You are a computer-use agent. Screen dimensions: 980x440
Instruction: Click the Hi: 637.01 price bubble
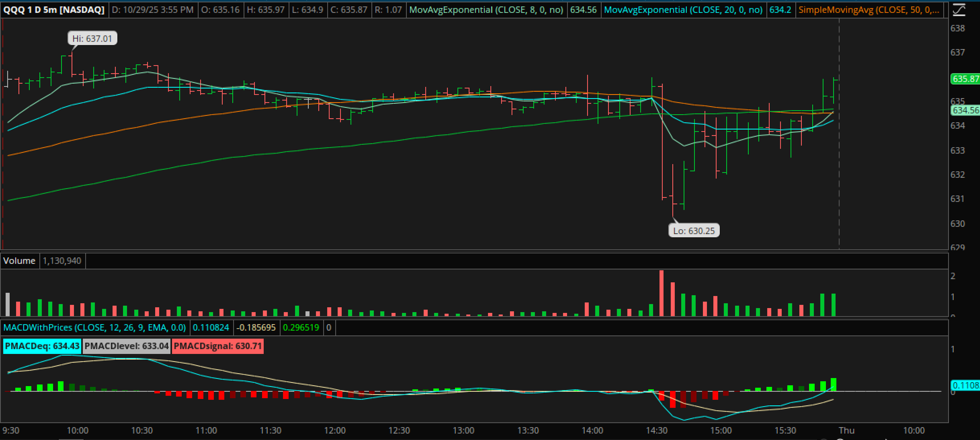[92, 38]
